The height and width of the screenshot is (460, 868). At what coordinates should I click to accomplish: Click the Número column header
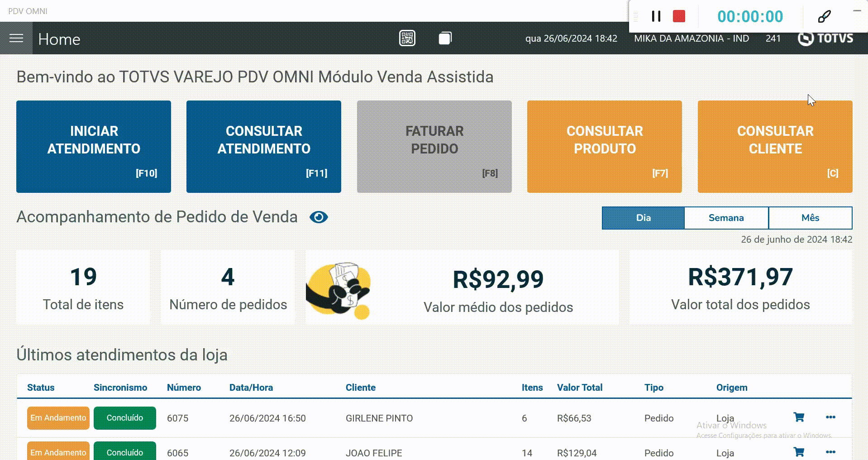[x=184, y=388]
